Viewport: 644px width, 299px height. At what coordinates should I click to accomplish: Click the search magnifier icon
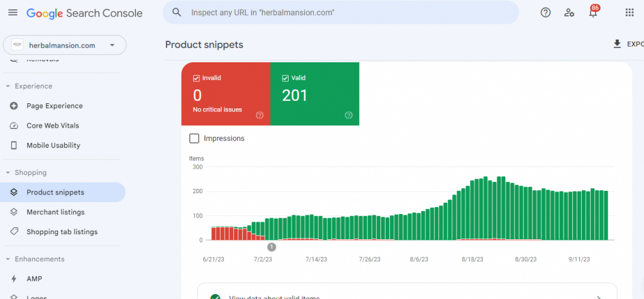[177, 13]
